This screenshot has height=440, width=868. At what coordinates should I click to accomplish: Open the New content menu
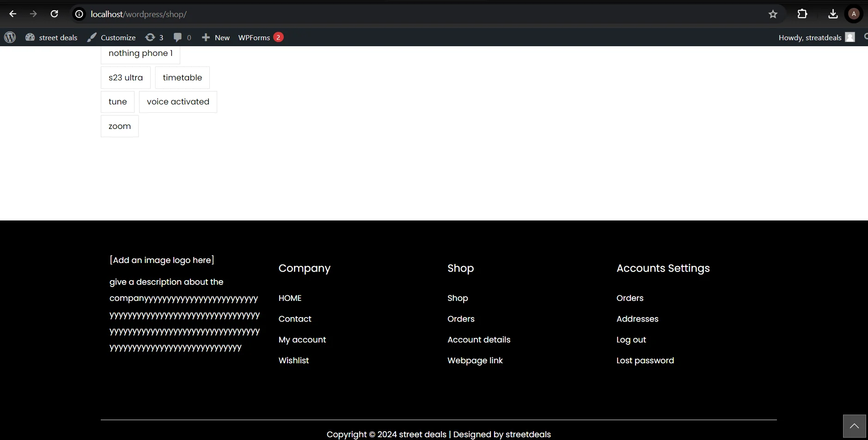216,37
